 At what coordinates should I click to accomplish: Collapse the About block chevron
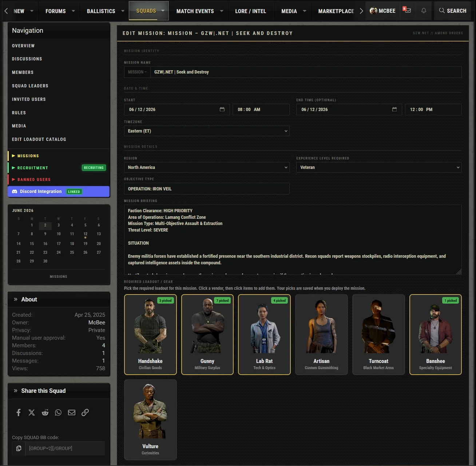pyautogui.click(x=16, y=299)
